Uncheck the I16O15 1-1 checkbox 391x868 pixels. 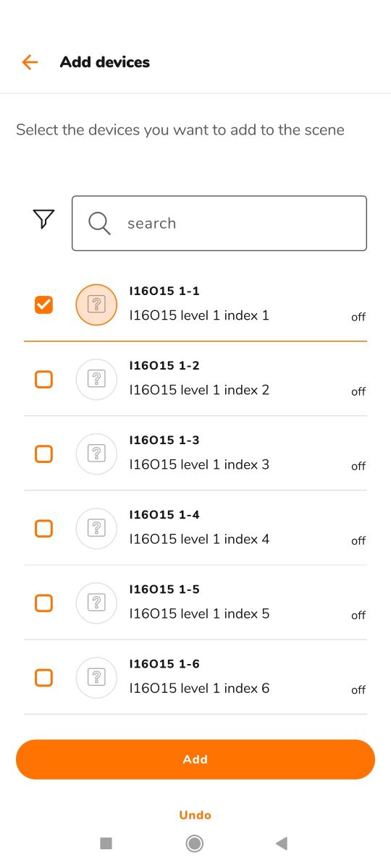coord(44,305)
